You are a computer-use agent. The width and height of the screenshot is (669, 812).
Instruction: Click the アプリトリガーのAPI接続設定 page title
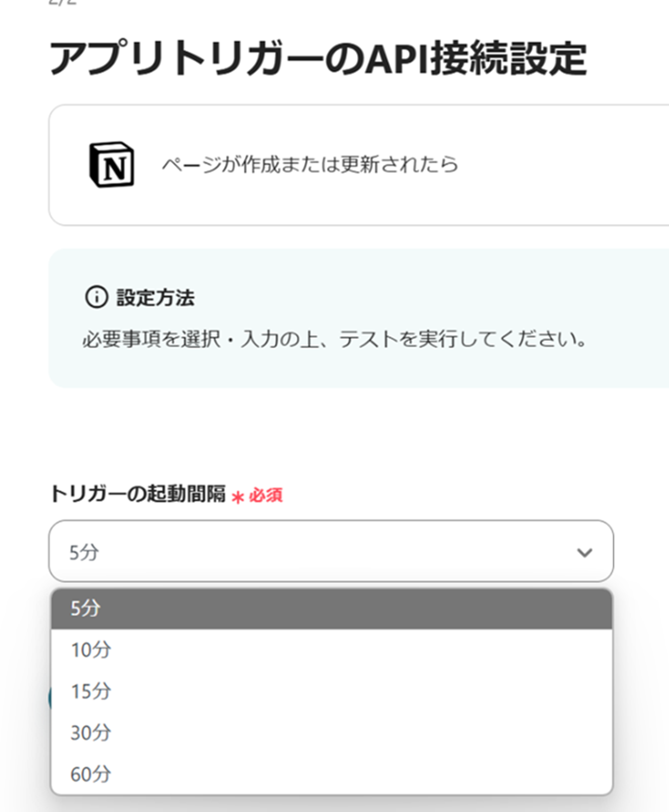[318, 59]
